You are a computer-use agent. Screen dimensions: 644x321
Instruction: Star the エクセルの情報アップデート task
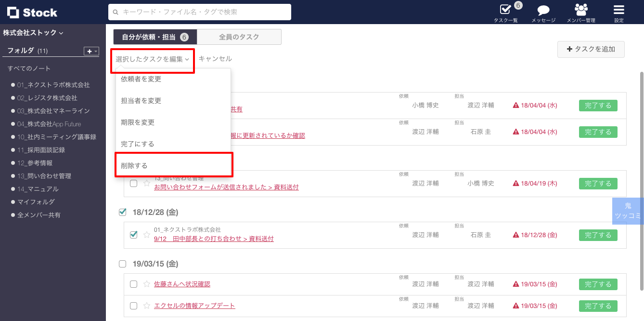point(147,306)
